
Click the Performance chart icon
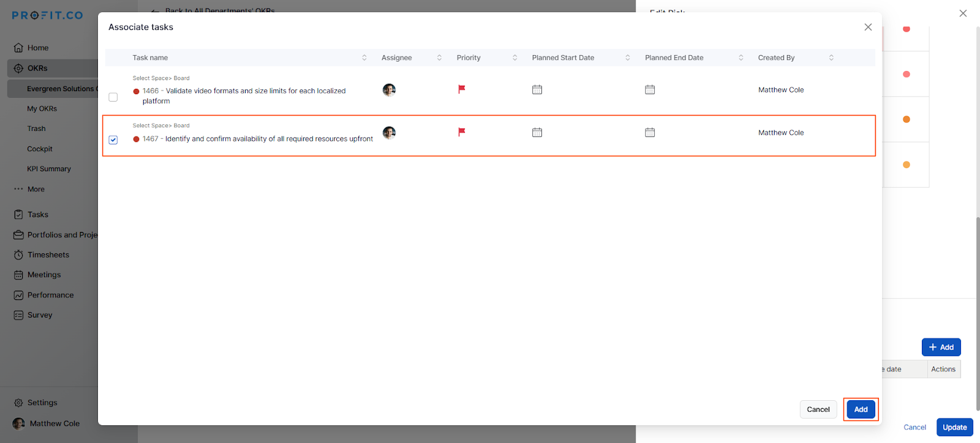(18, 295)
